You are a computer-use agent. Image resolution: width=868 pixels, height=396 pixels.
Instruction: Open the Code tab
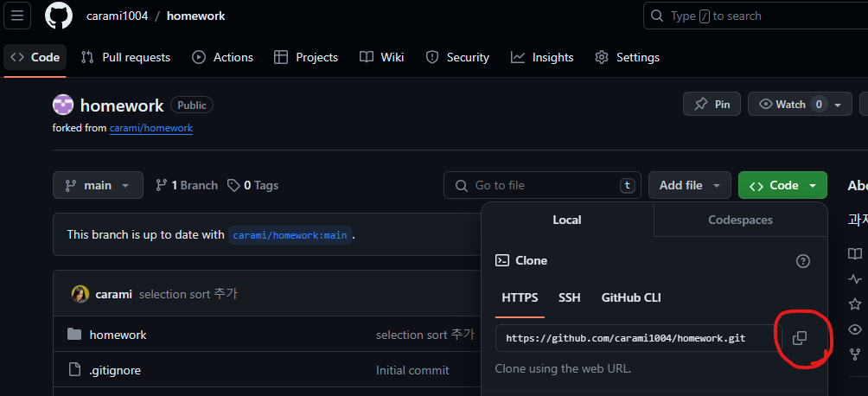click(35, 58)
